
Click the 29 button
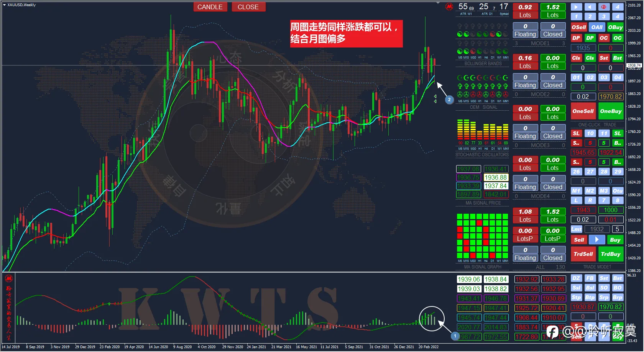(618, 172)
